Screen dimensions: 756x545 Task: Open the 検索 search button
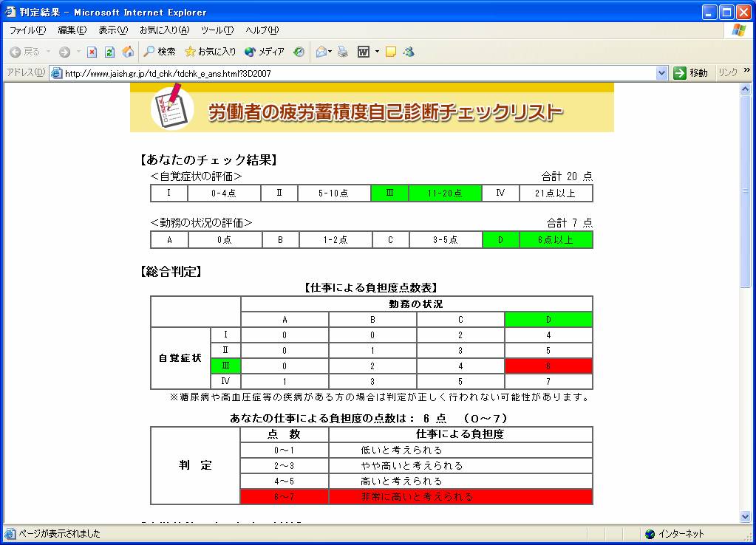point(160,52)
